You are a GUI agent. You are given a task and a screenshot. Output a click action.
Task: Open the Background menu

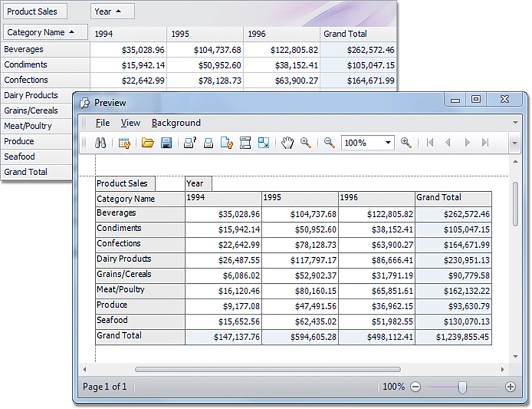coord(176,123)
